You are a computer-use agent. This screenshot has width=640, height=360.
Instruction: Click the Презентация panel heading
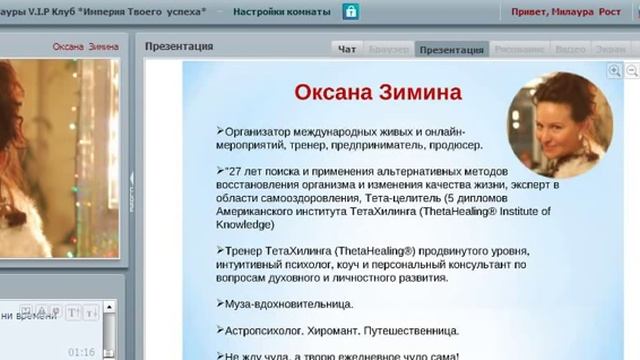(x=179, y=46)
